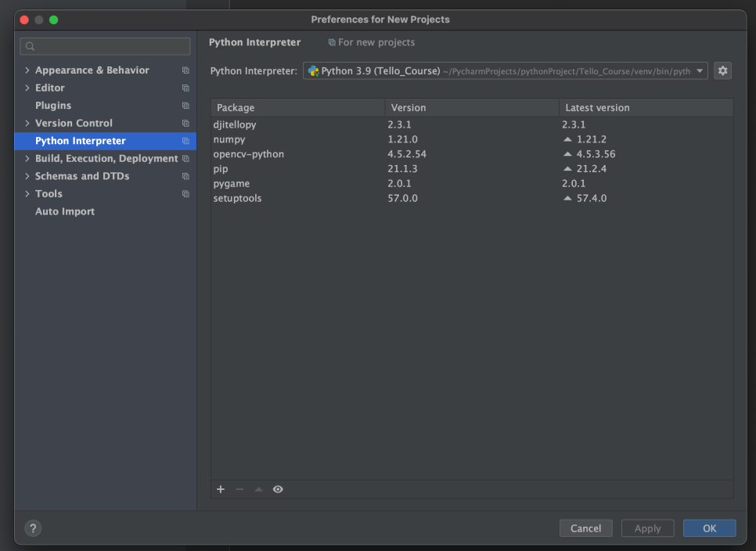Screen dimensions: 756x551
Task: Click the Python logo in interpreter selector
Action: 313,71
